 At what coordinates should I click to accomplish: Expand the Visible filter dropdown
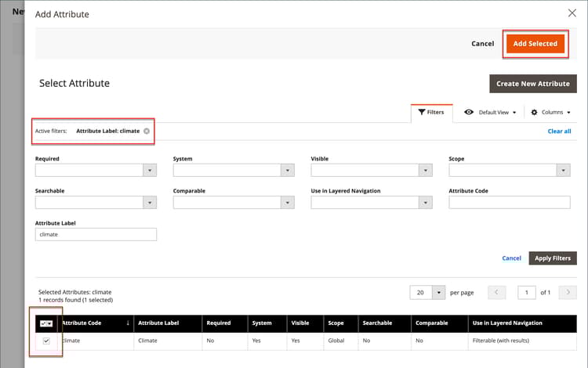426,170
